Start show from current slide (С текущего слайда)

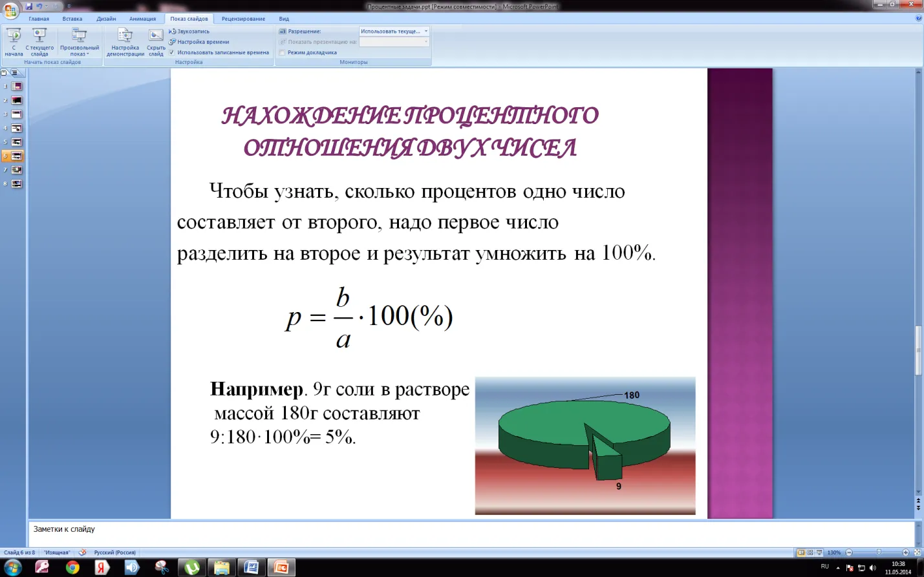click(x=39, y=42)
